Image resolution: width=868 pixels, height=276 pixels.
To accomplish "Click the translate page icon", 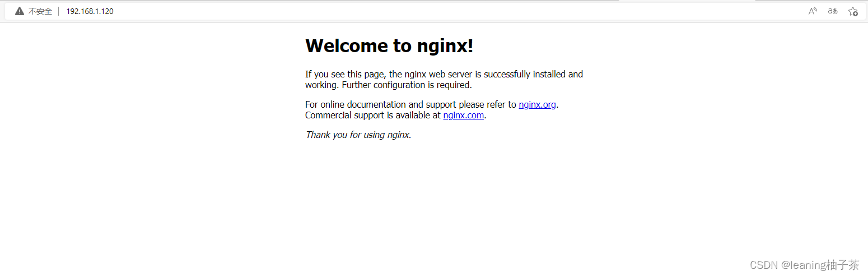I will point(833,11).
